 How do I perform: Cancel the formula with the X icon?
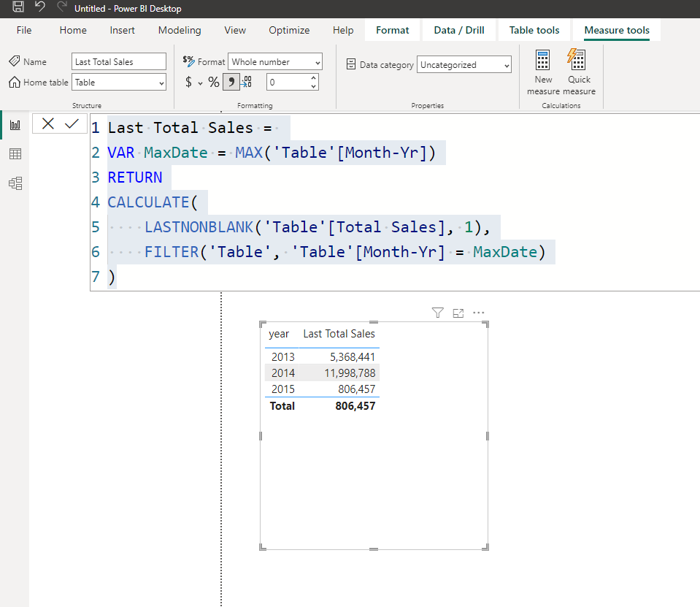[x=47, y=123]
